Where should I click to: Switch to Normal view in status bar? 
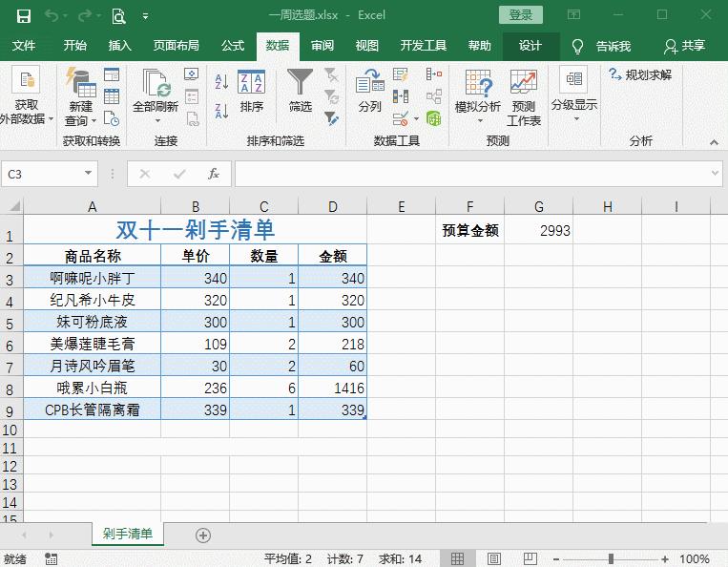[x=457, y=558]
